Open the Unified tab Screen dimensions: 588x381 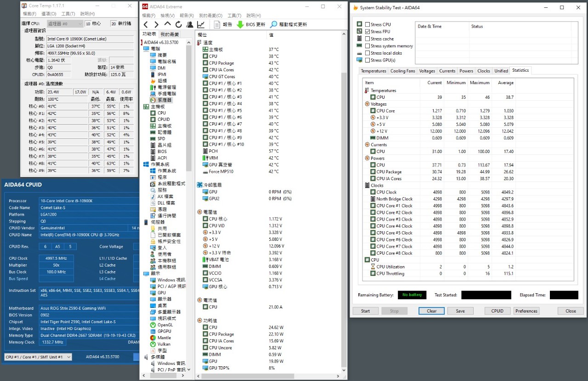pos(501,71)
